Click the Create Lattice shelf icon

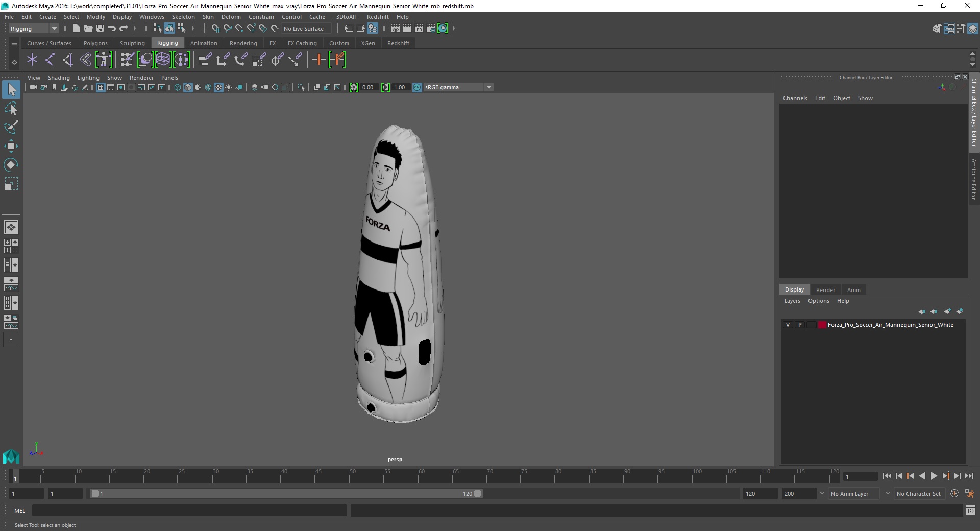pyautogui.click(x=163, y=60)
